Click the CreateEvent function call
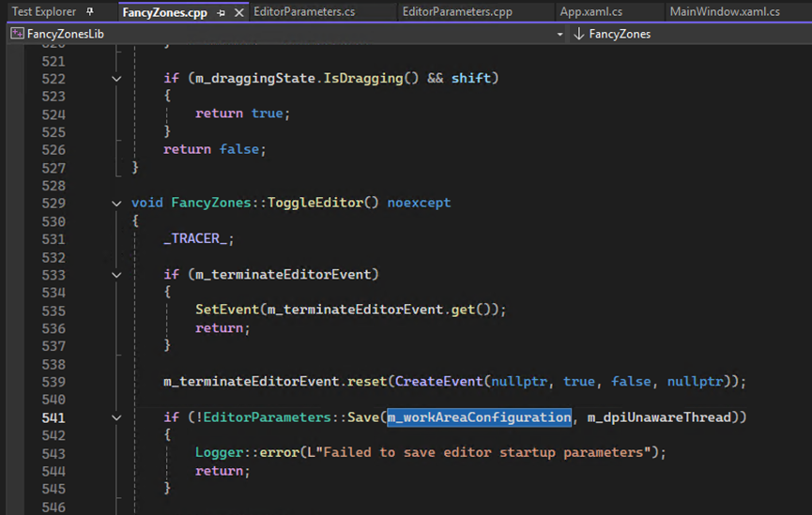 [x=438, y=382]
